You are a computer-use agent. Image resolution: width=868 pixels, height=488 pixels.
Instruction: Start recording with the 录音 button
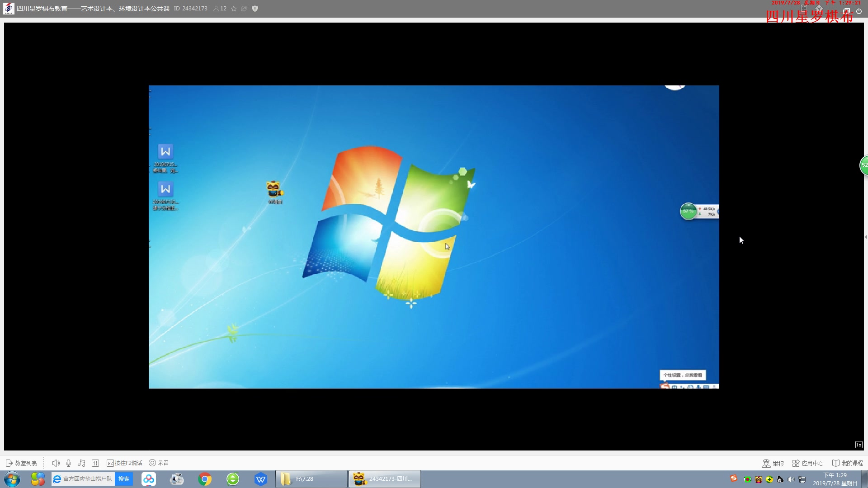(x=159, y=463)
